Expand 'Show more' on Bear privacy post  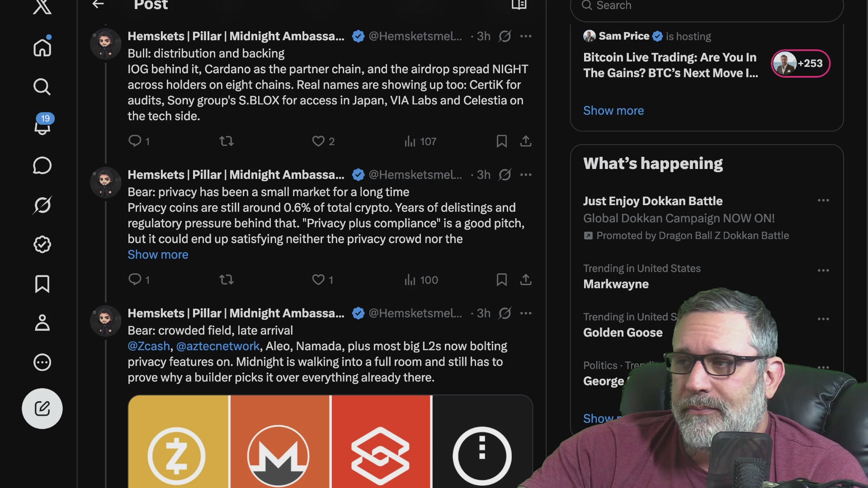pos(158,254)
